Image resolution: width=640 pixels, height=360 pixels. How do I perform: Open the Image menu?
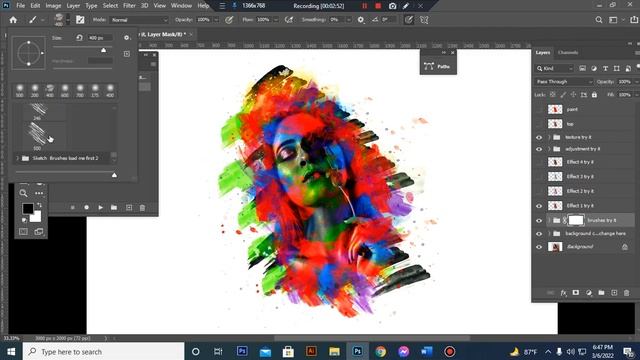pyautogui.click(x=53, y=6)
